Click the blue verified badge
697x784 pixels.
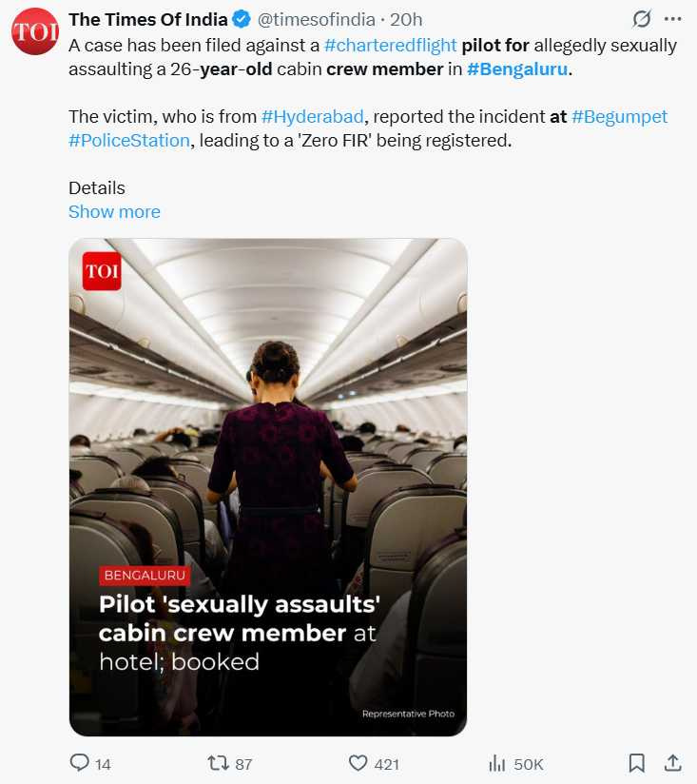(x=242, y=19)
